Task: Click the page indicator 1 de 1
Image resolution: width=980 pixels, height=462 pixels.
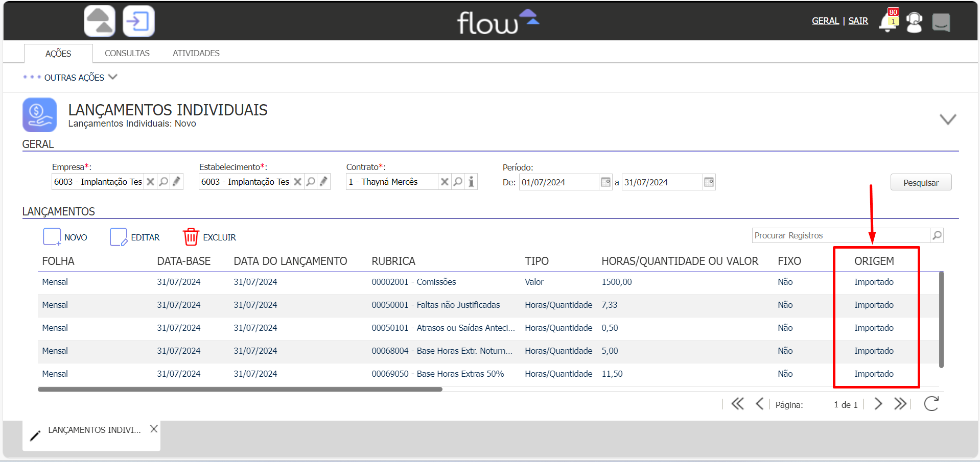Action: [846, 405]
